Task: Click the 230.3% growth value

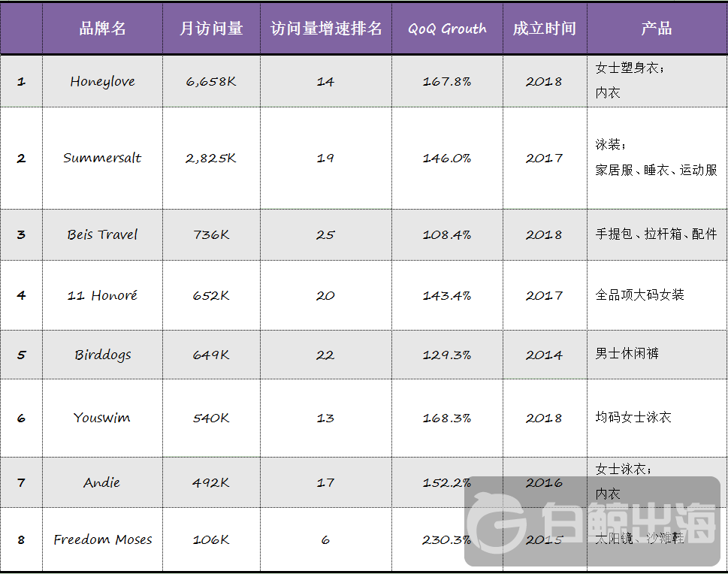Action: tap(447, 539)
